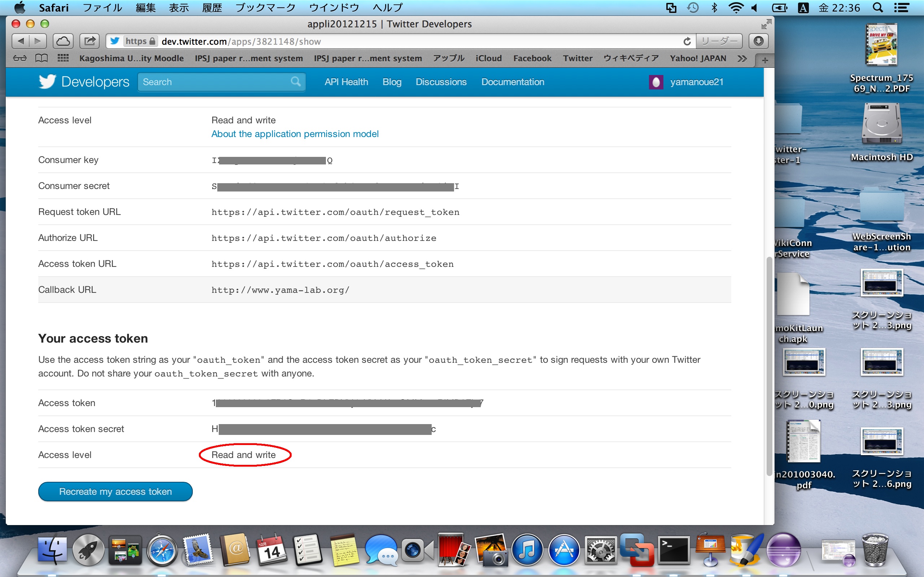
Task: Open the Downloads arrow button
Action: [x=758, y=41]
